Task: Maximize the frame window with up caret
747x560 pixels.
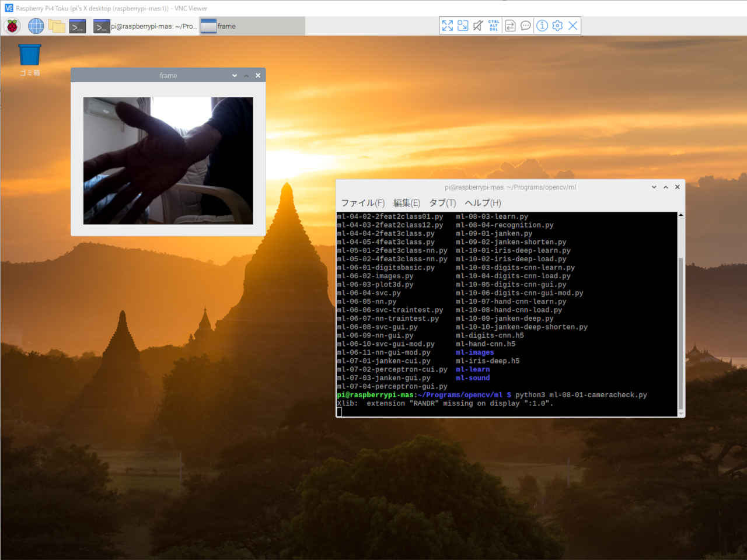Action: point(246,75)
